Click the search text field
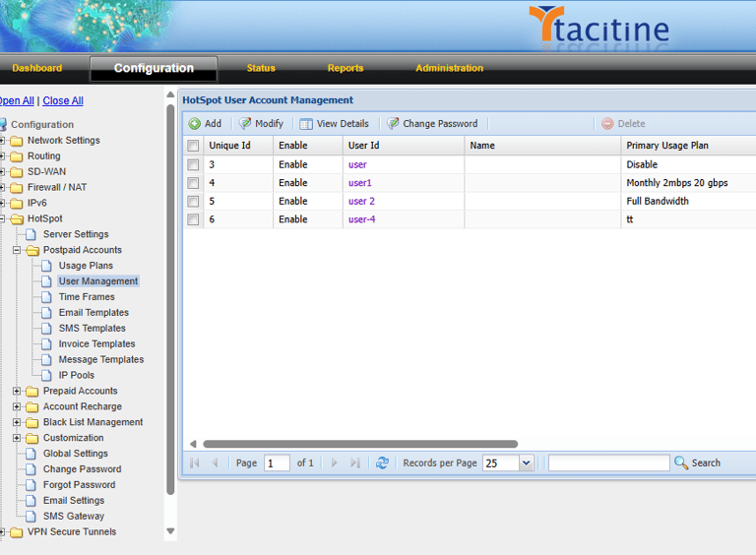This screenshot has height=555, width=756. click(609, 462)
